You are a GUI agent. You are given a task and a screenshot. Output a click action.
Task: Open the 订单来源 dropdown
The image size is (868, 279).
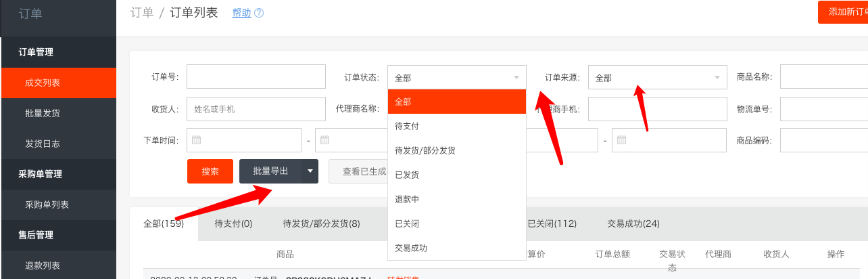658,77
